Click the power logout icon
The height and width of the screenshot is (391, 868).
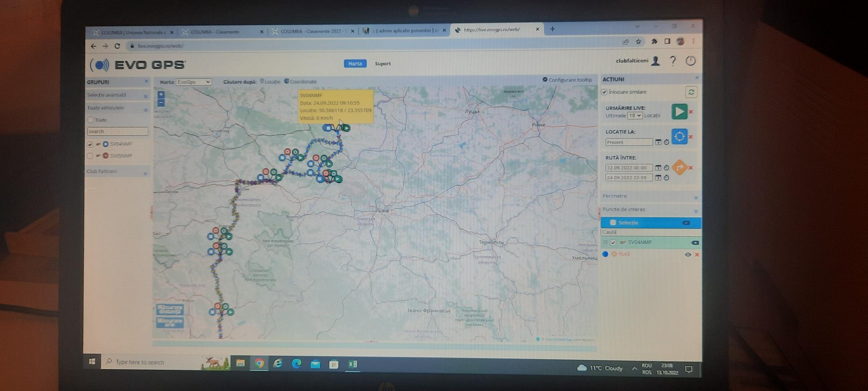[x=690, y=61]
